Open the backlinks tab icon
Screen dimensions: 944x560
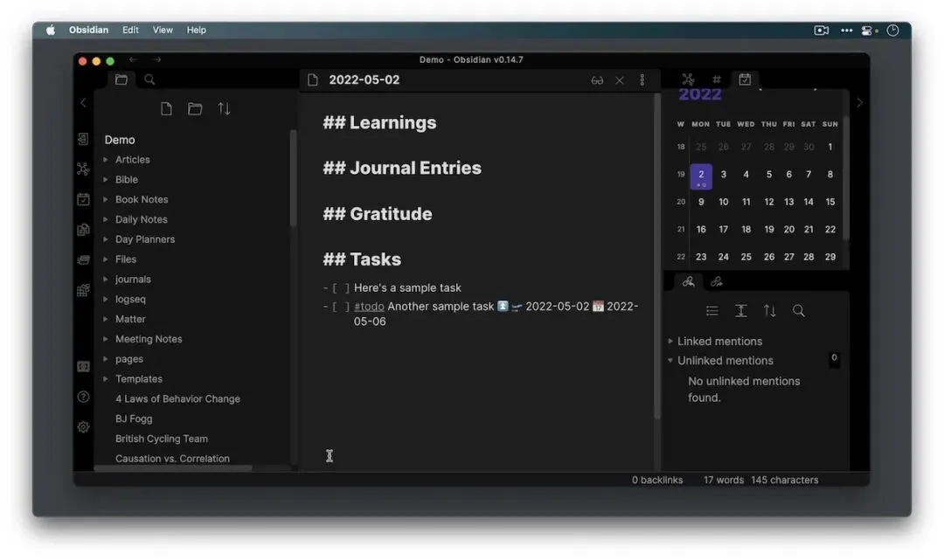coord(688,281)
